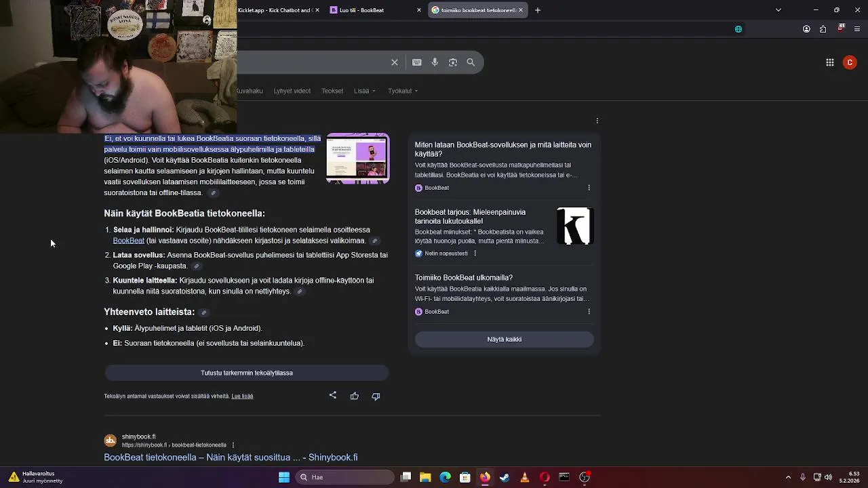The image size is (868, 488).
Task: Open a new browser tab
Action: pos(538,10)
